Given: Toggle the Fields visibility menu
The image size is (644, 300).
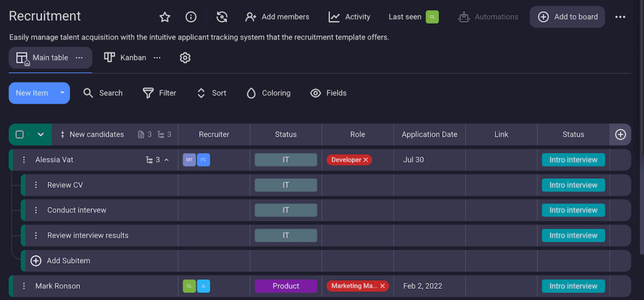Looking at the screenshot, I should click(328, 93).
